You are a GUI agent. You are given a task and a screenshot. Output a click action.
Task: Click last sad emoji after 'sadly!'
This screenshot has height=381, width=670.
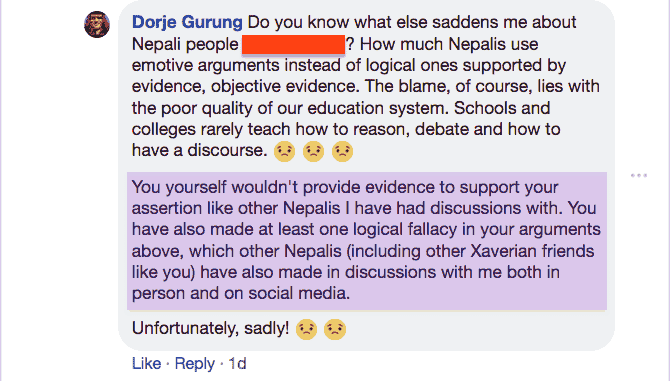coord(335,329)
